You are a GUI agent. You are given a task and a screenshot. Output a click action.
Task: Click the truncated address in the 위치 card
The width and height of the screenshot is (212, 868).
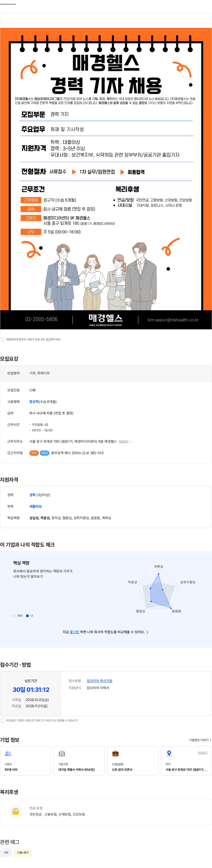pyautogui.click(x=186, y=770)
